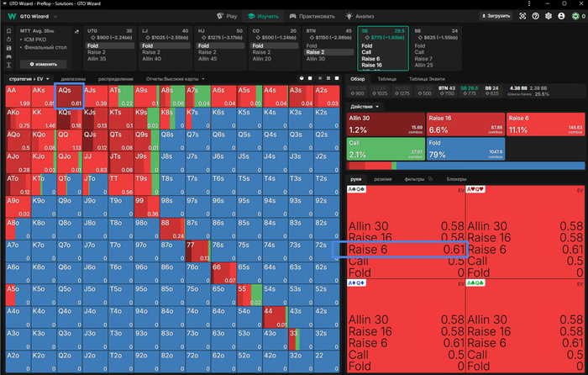Click the reset/refresh icon in left sidebar
This screenshot has height=375, width=588.
9,40
